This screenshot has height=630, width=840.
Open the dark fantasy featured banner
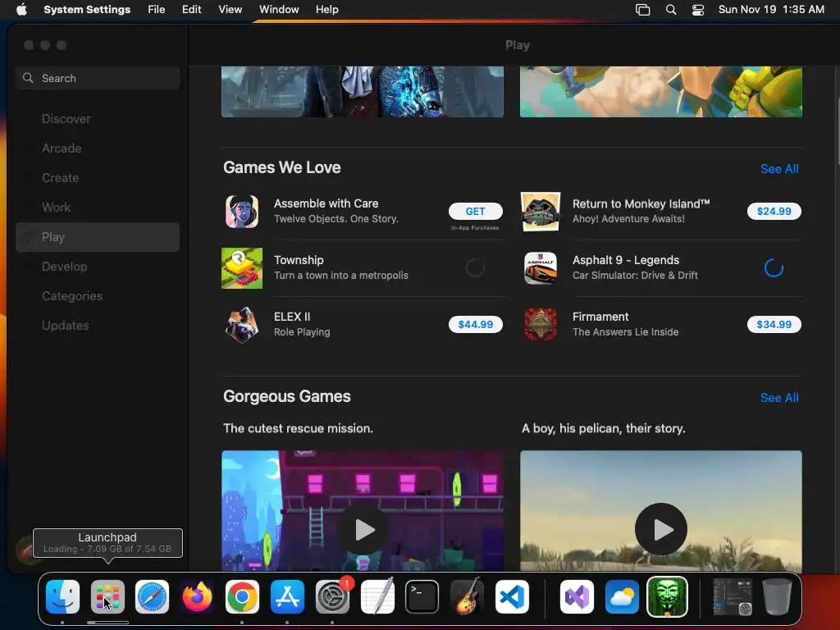click(362, 92)
